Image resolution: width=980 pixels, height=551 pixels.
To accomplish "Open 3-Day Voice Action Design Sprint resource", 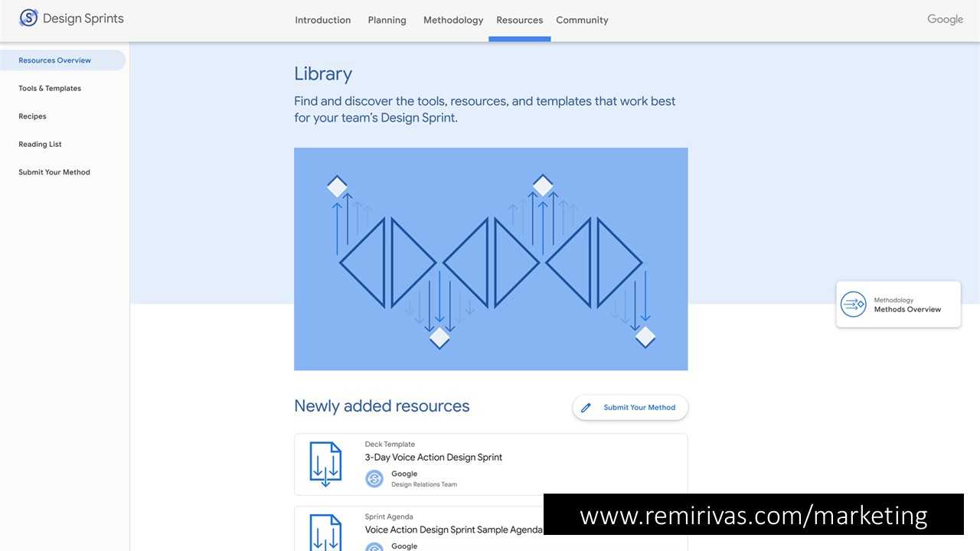I will [491, 465].
